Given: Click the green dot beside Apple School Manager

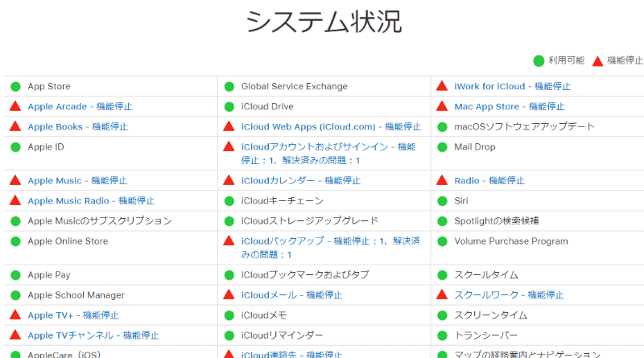Looking at the screenshot, I should 15,295.
